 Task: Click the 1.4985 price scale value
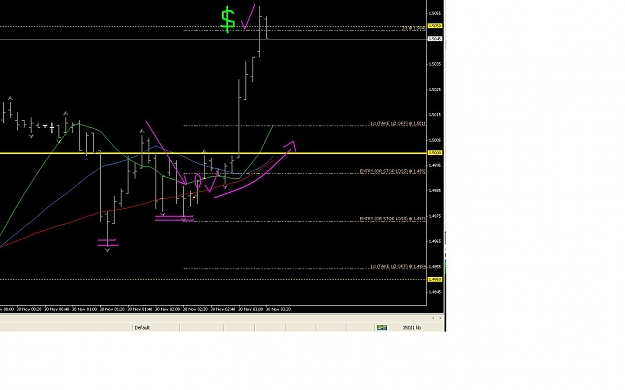[434, 191]
